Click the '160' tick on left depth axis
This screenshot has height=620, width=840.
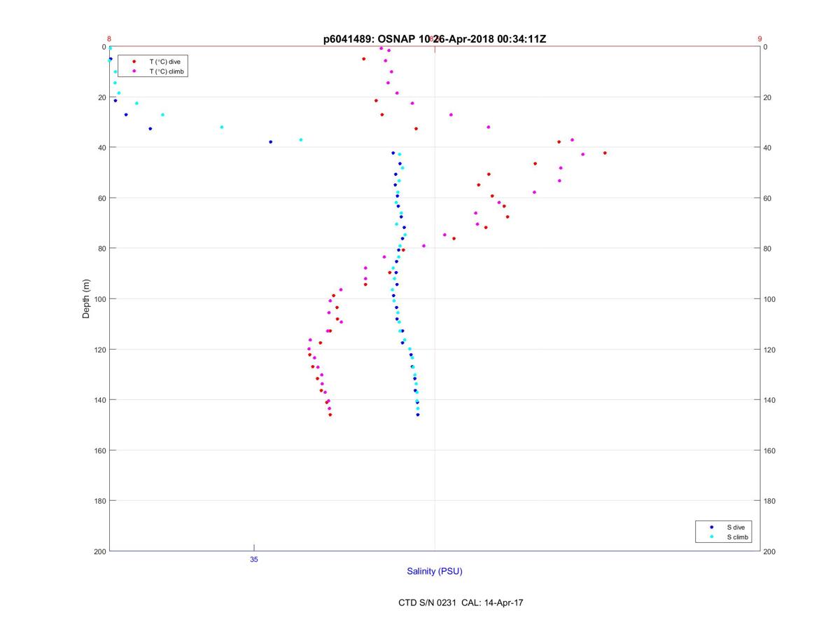[99, 450]
